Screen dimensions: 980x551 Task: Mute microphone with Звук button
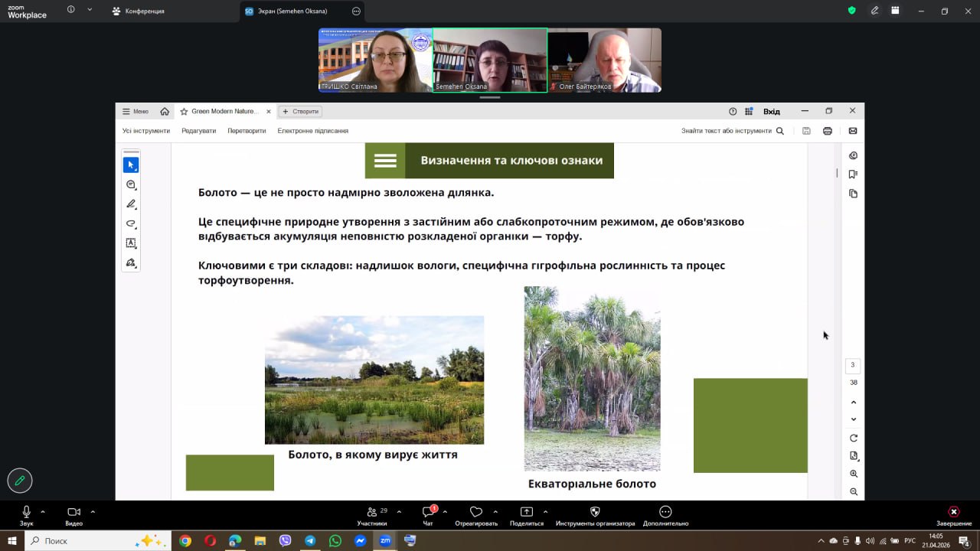27,515
